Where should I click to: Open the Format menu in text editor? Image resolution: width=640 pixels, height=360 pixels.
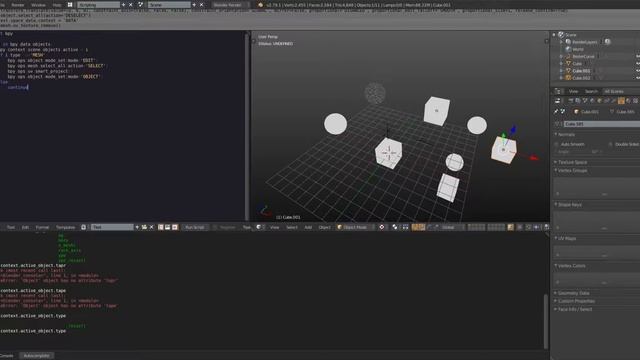[42, 227]
